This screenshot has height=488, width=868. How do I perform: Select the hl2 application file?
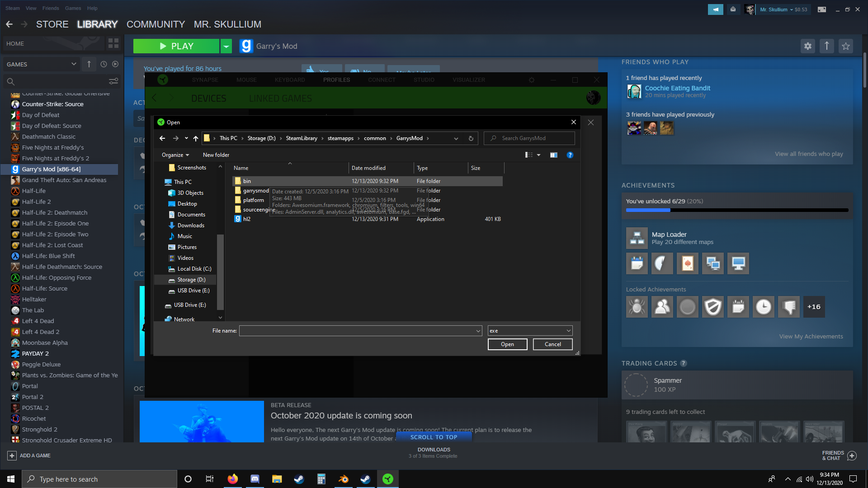(247, 219)
